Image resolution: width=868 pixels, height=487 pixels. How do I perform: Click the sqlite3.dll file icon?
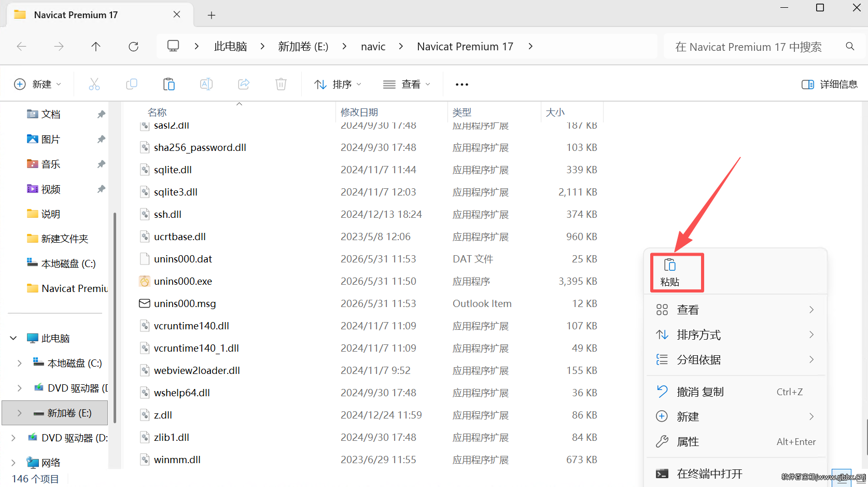tap(145, 192)
